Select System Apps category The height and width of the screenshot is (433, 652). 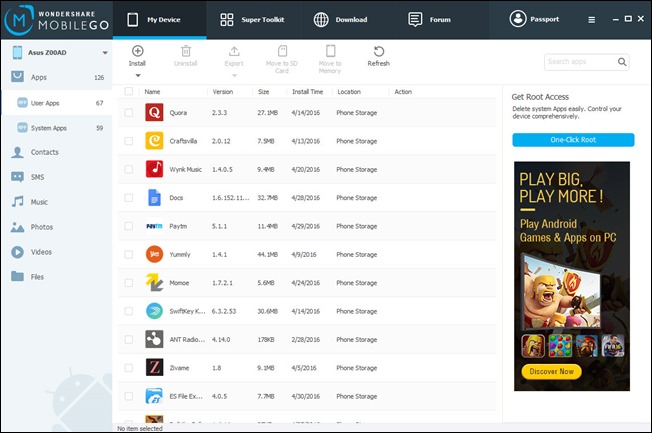click(57, 128)
